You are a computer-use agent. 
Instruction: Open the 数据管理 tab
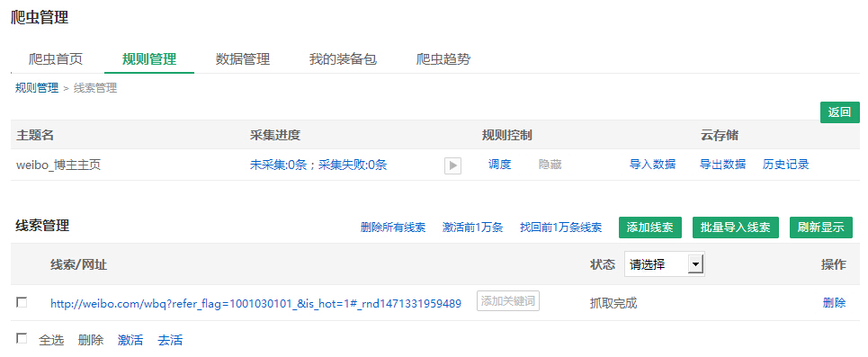(x=243, y=59)
